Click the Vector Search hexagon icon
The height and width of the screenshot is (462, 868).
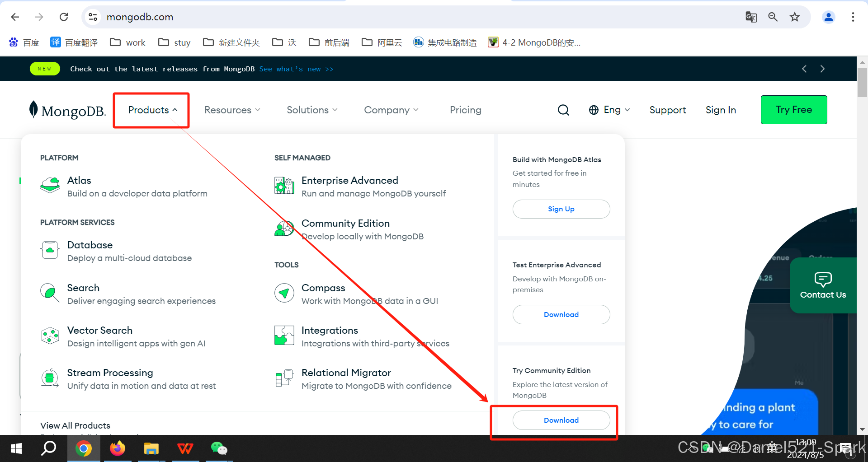(x=50, y=336)
